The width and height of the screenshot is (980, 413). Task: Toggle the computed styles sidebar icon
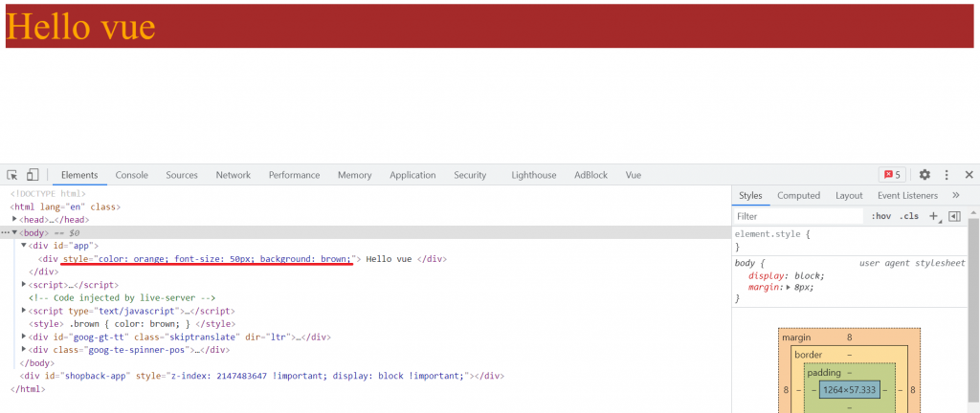tap(954, 216)
